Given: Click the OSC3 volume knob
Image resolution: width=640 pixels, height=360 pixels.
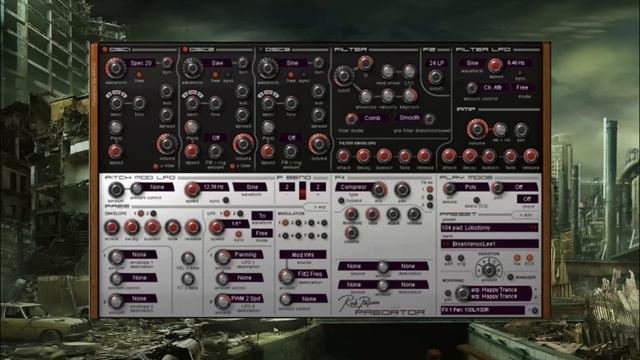Looking at the screenshot, I should [319, 144].
